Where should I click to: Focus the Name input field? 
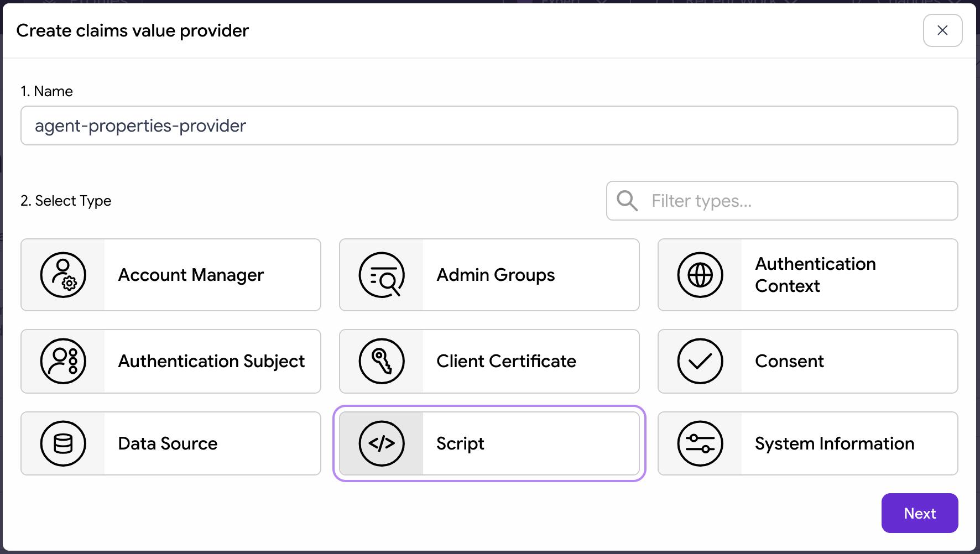coord(489,126)
